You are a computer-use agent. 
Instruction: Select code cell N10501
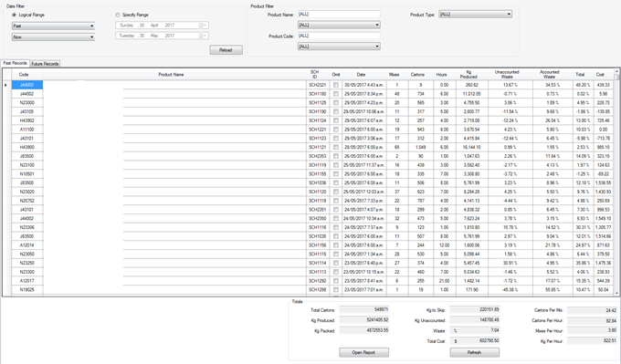(26, 174)
